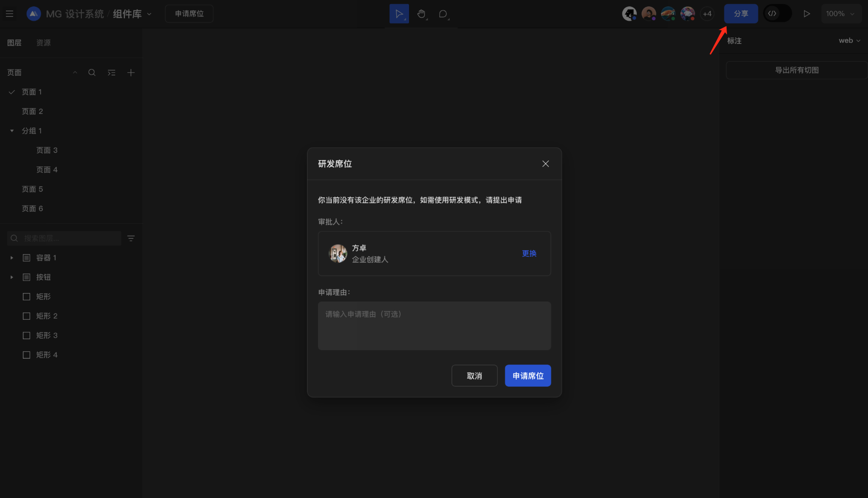Select 页面 2 in page list
Image resolution: width=868 pixels, height=498 pixels.
[x=71, y=112]
